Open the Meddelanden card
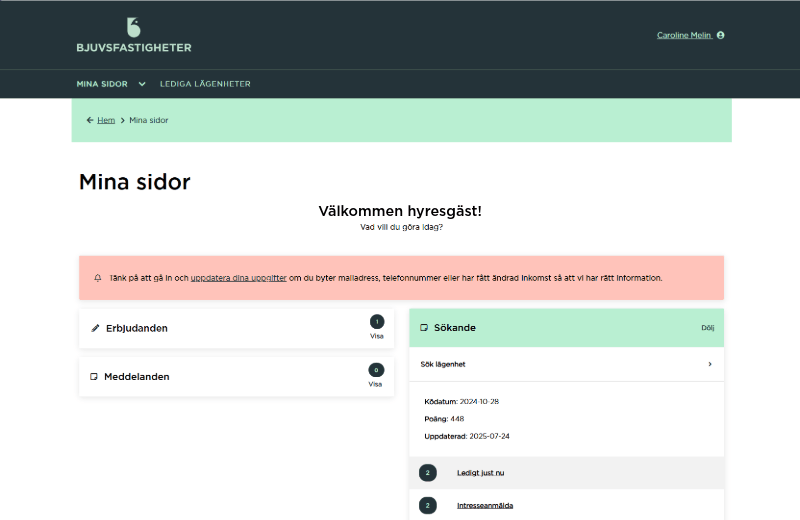800x520 pixels. point(236,377)
